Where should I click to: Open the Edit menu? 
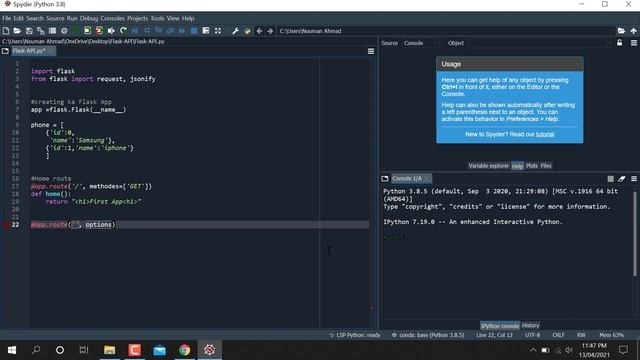(x=18, y=18)
